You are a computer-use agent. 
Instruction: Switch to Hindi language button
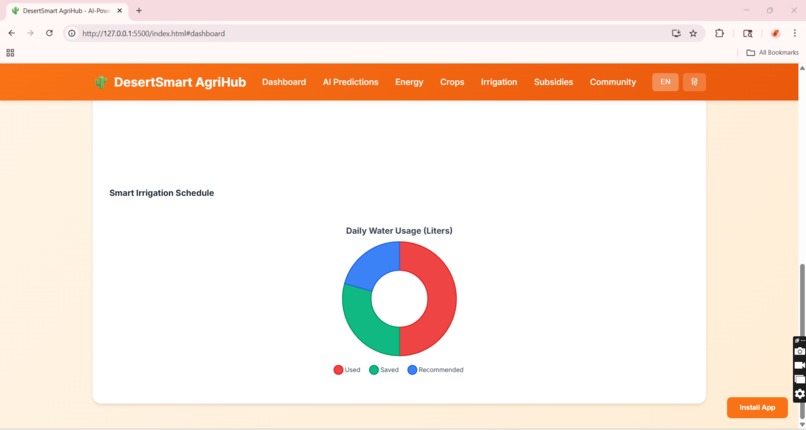694,82
